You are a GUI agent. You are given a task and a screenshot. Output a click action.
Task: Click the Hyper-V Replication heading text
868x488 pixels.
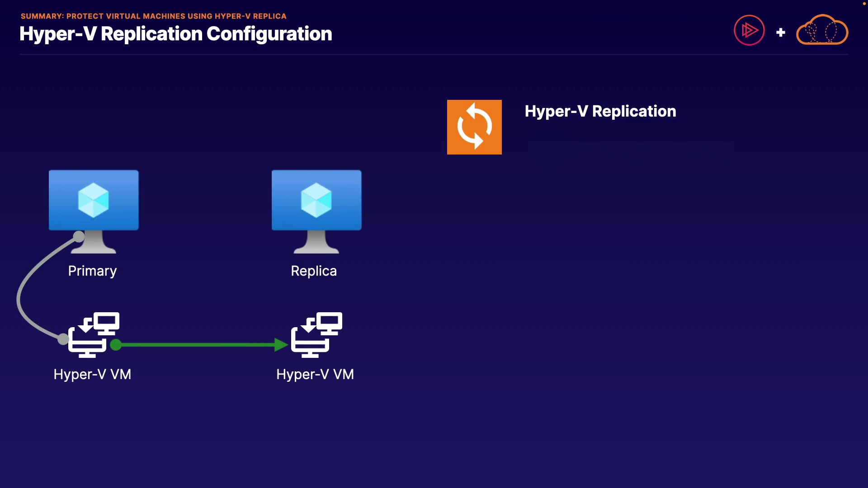pyautogui.click(x=600, y=111)
